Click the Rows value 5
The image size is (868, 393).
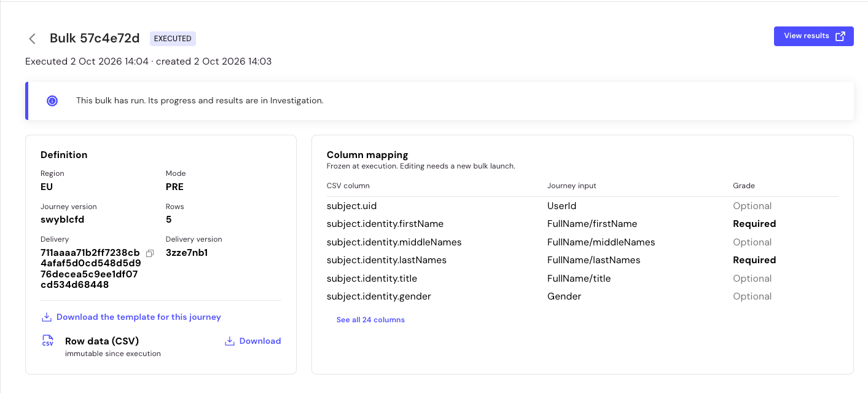coord(169,220)
